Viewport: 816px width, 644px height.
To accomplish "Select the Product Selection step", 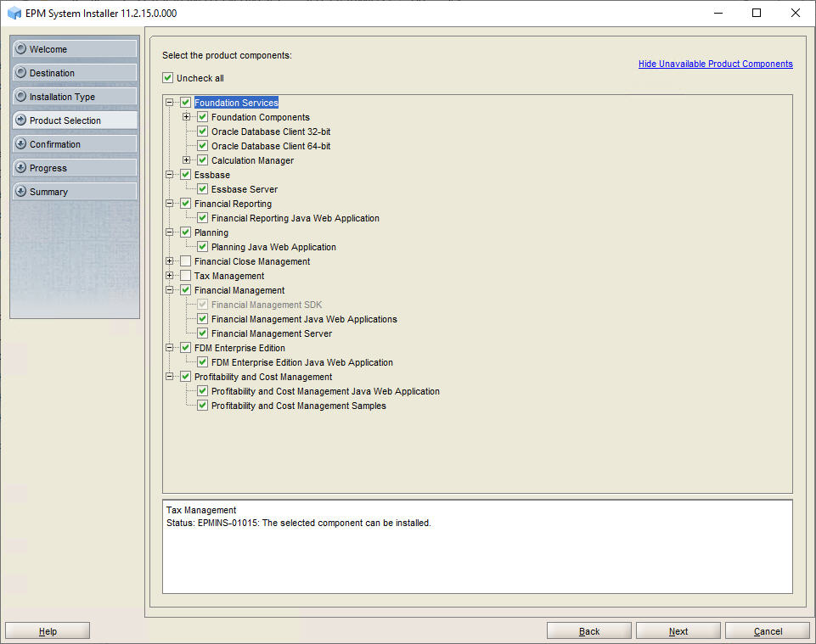I will point(75,120).
